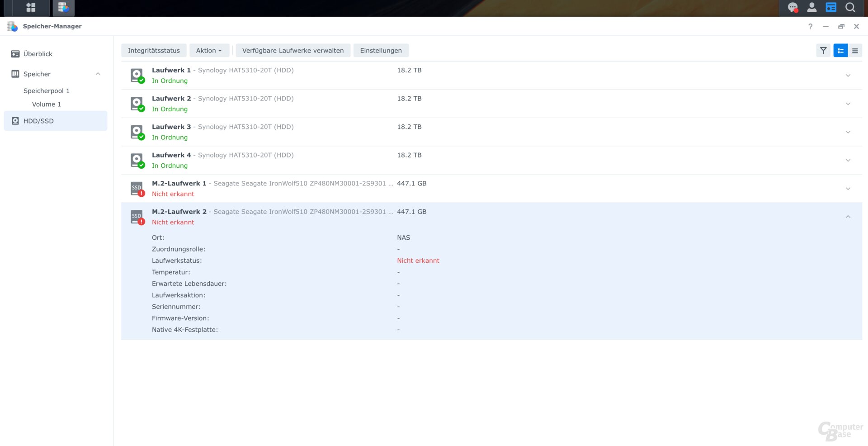
Task: Expand M.2-Laufwerk 1 details chevron
Action: 848,189
